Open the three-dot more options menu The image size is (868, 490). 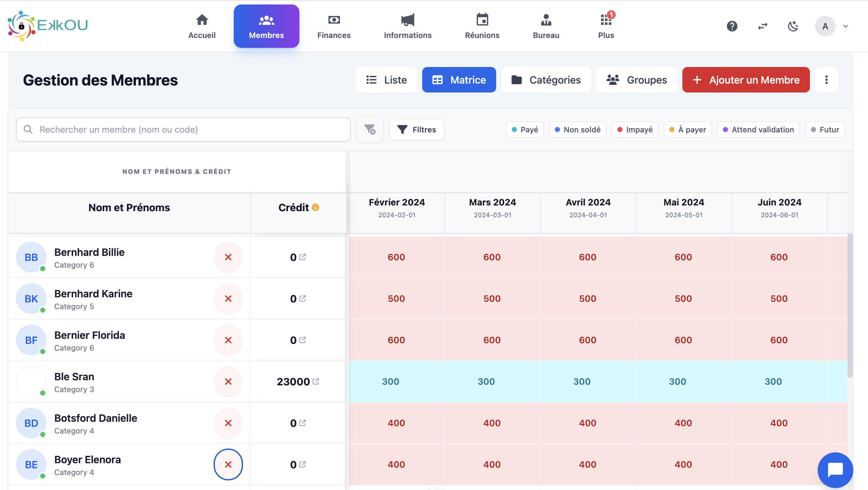point(826,79)
